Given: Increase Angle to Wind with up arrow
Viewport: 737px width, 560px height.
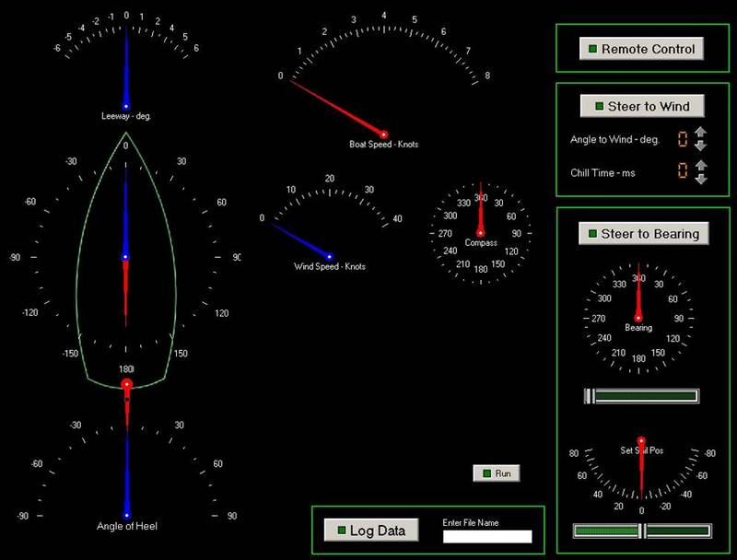Looking at the screenshot, I should (x=700, y=134).
